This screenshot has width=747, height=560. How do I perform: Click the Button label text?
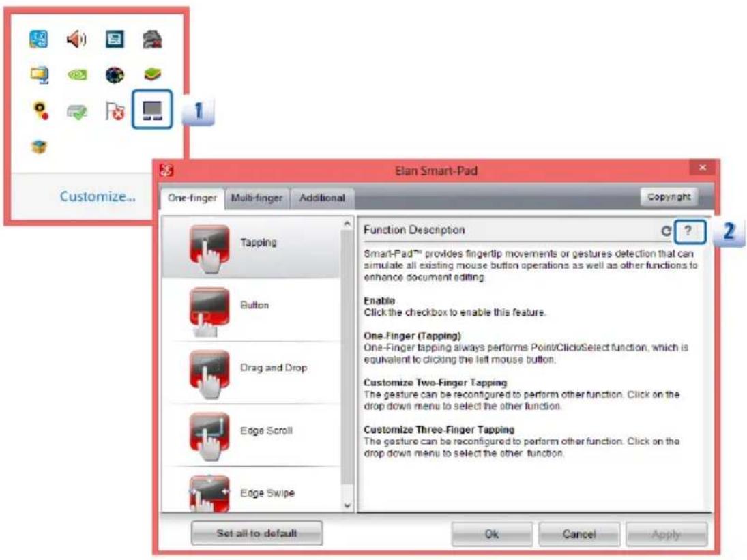tap(254, 305)
